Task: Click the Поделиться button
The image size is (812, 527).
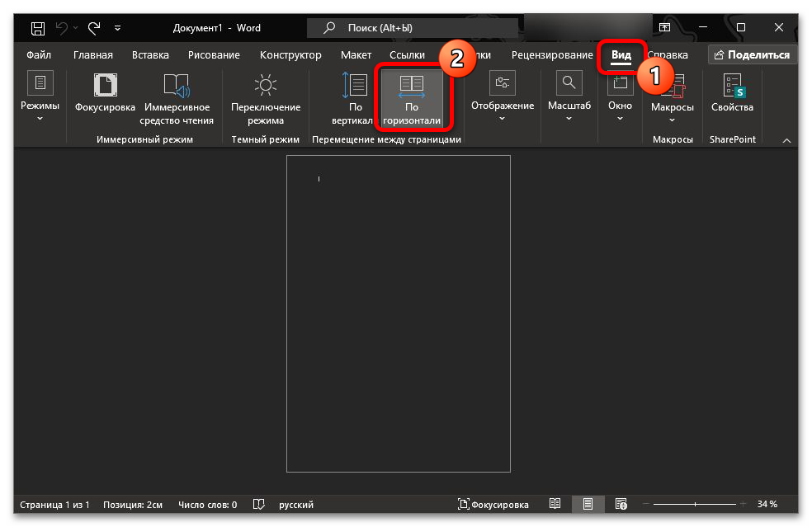Action: click(x=752, y=55)
